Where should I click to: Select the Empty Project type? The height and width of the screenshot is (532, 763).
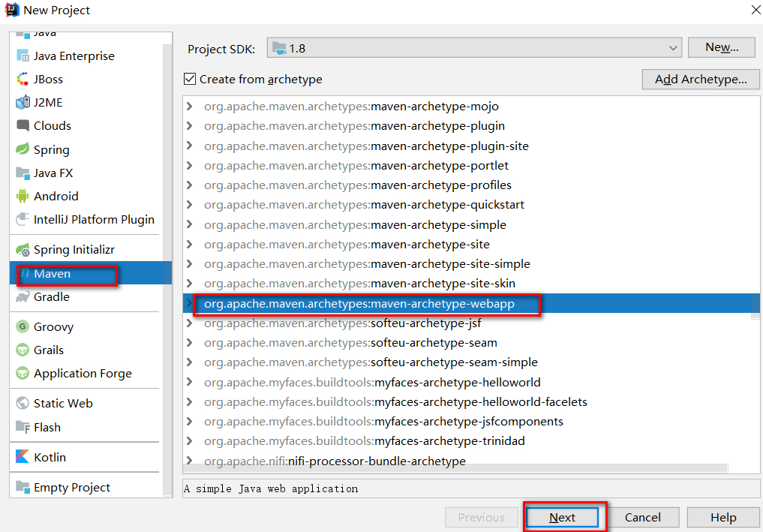[86, 487]
